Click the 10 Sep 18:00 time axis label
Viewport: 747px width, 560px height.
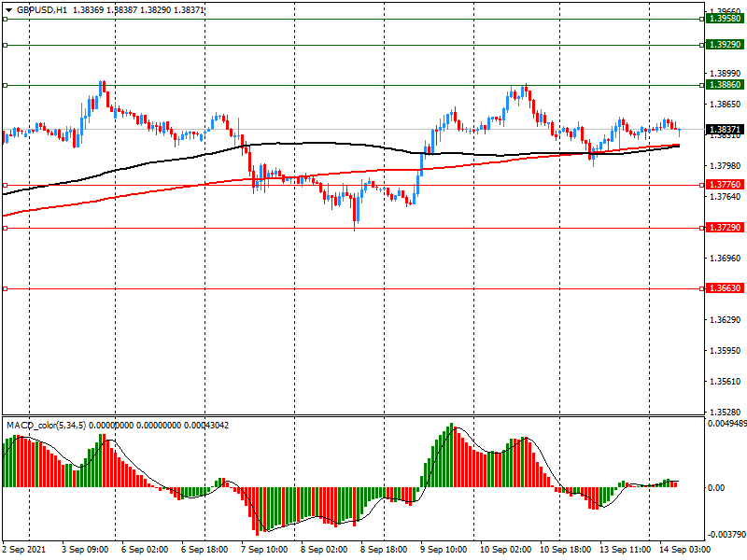(x=565, y=550)
